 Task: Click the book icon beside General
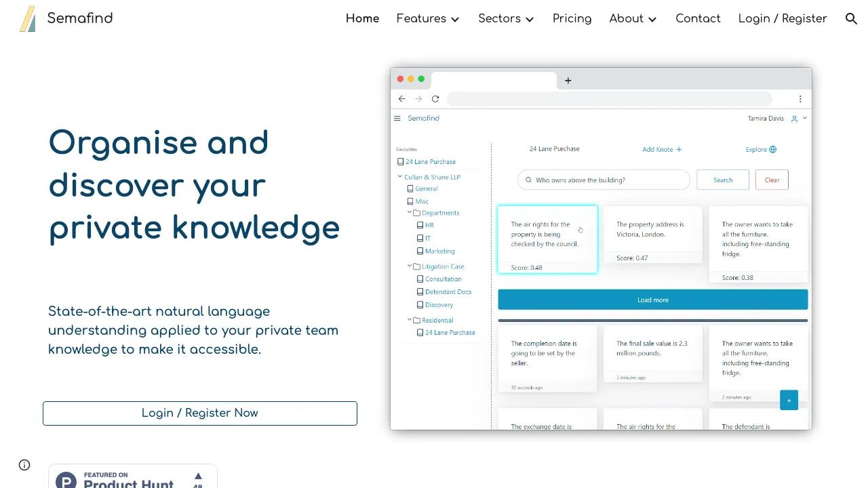click(x=410, y=189)
